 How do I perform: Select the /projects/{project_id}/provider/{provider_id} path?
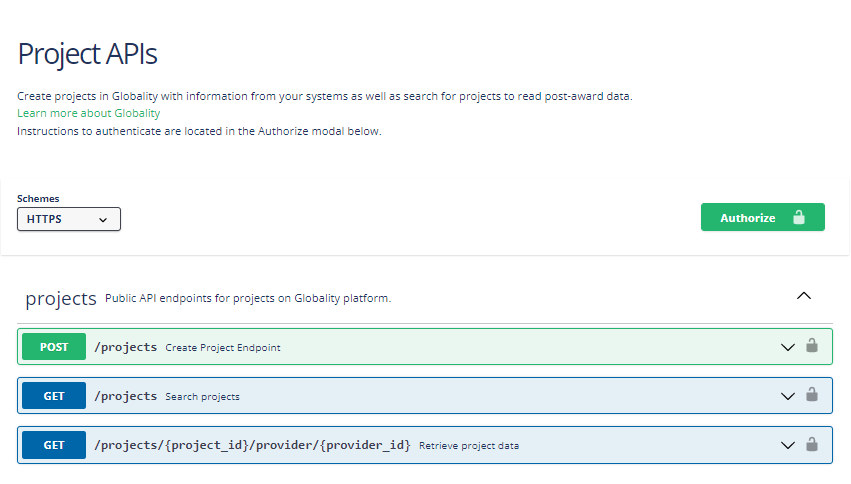point(252,445)
